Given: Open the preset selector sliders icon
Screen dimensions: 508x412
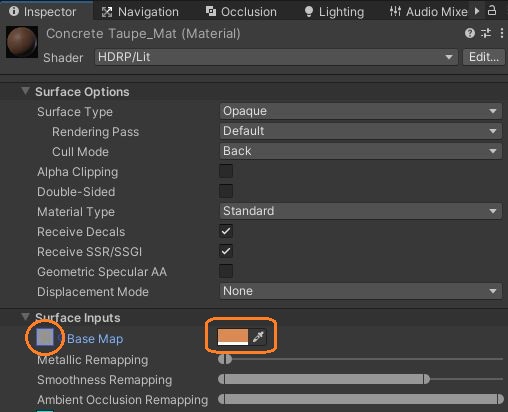Looking at the screenshot, I should [486, 33].
